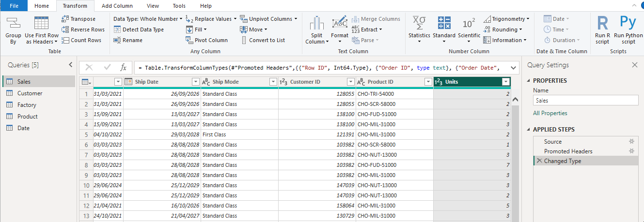Viewport: 644px width, 222px height.
Task: Click Split Column icon
Action: (x=317, y=23)
